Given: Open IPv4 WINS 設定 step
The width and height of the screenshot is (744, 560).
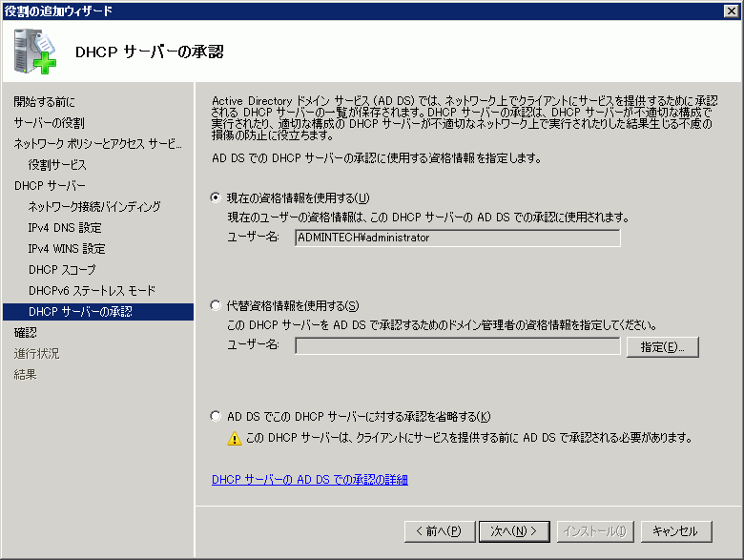Looking at the screenshot, I should [67, 249].
